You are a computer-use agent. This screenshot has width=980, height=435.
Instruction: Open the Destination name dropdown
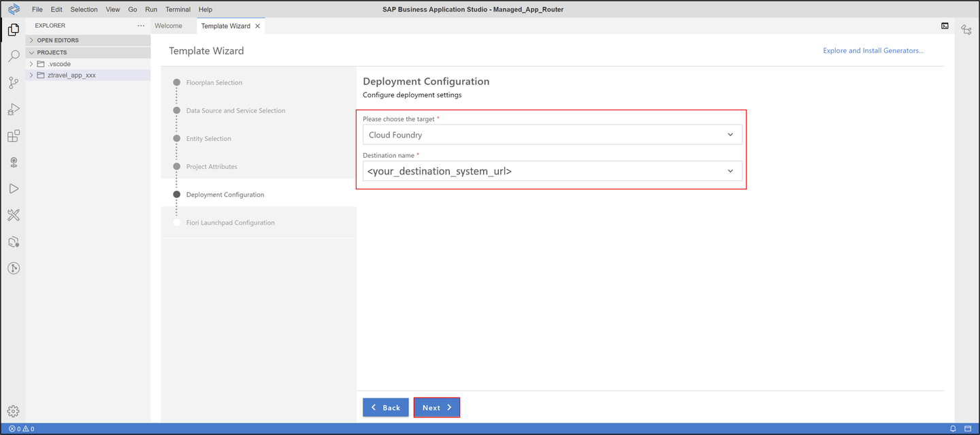pos(552,171)
